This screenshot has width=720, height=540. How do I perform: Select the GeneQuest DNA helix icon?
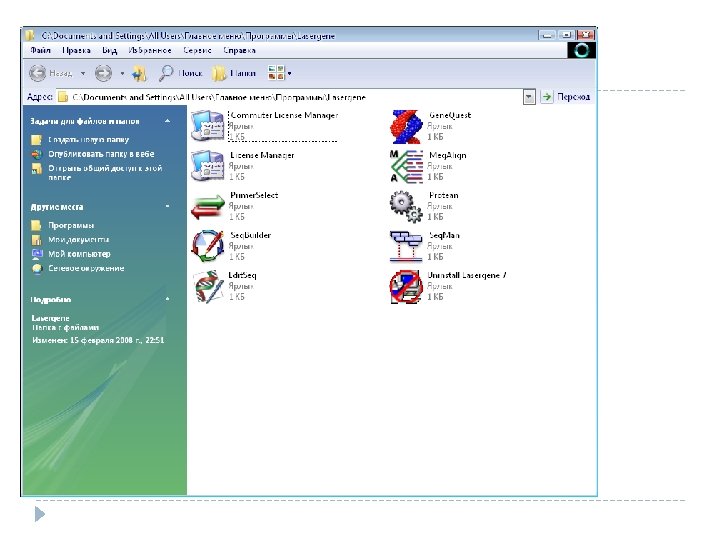coord(406,126)
